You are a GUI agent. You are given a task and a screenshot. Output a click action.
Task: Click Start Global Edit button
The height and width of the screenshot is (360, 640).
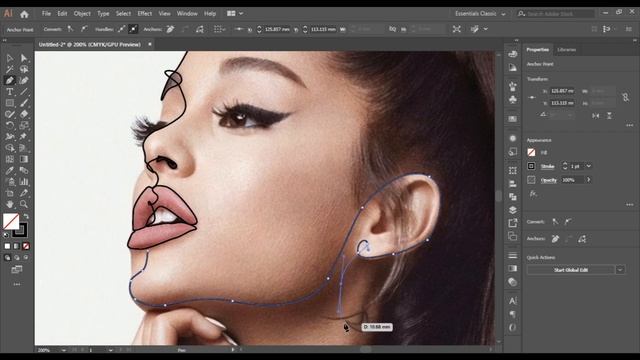[571, 270]
